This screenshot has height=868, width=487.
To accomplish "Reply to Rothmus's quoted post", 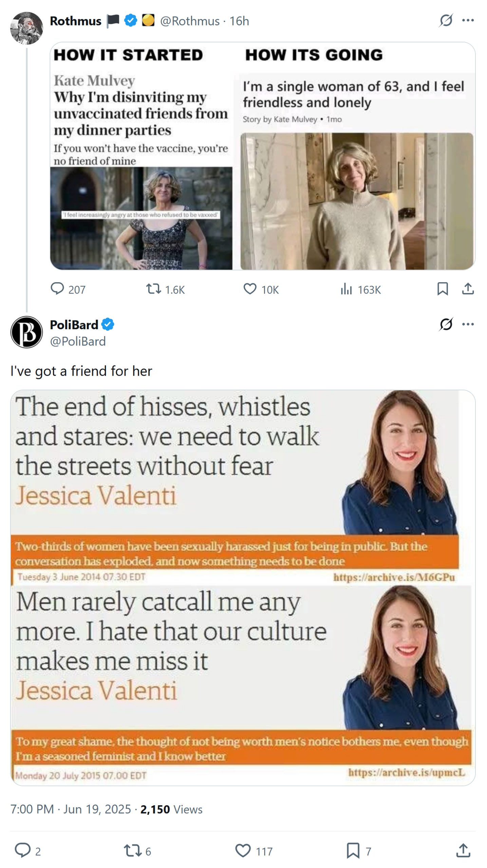I will click(x=57, y=289).
